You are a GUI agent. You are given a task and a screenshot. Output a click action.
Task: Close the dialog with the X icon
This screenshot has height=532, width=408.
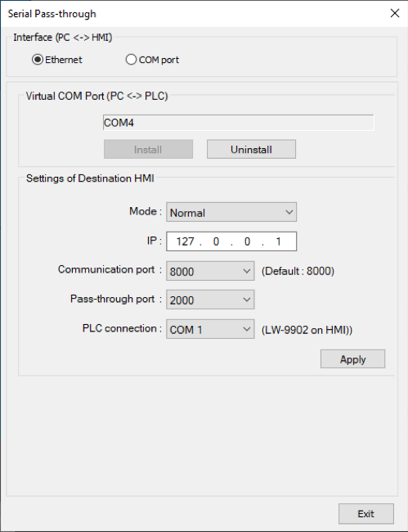(395, 14)
